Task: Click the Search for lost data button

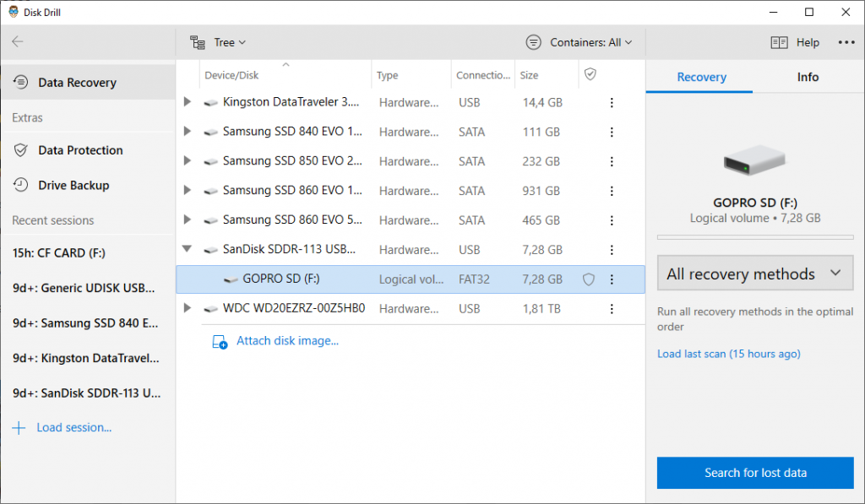Action: click(x=755, y=473)
